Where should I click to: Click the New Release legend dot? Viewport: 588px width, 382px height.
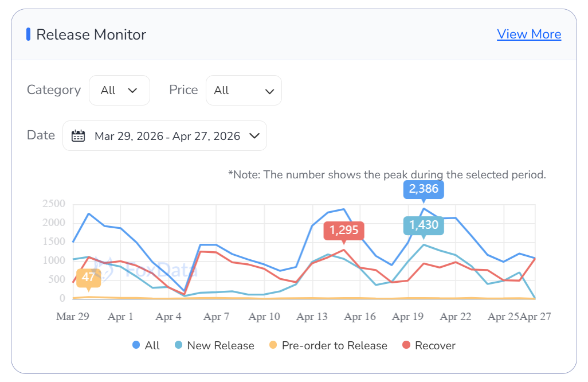pos(178,345)
